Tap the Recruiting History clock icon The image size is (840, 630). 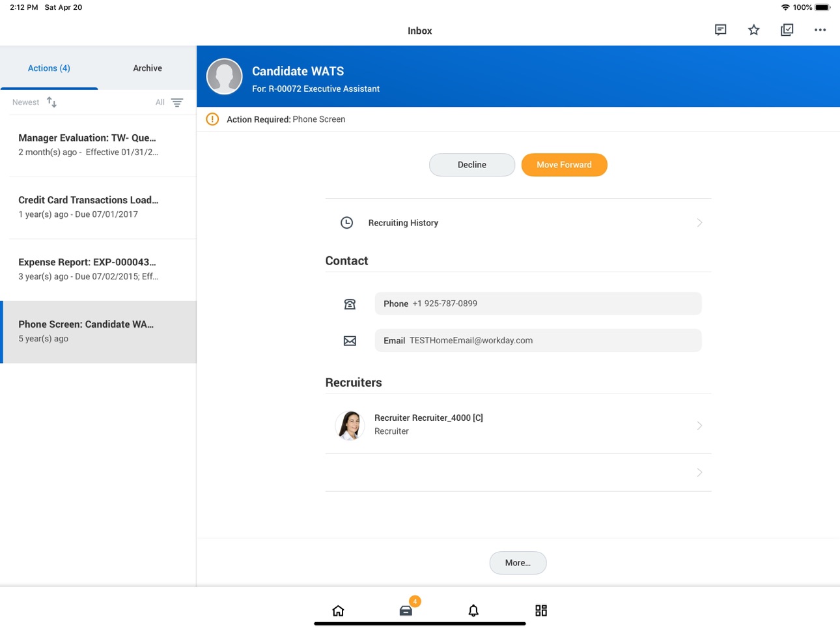point(347,223)
